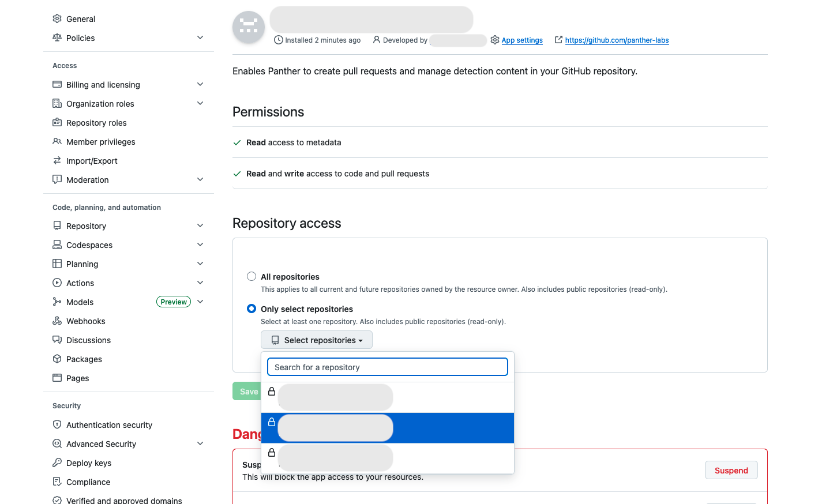Click the Discussions speech bubble icon

click(x=57, y=340)
